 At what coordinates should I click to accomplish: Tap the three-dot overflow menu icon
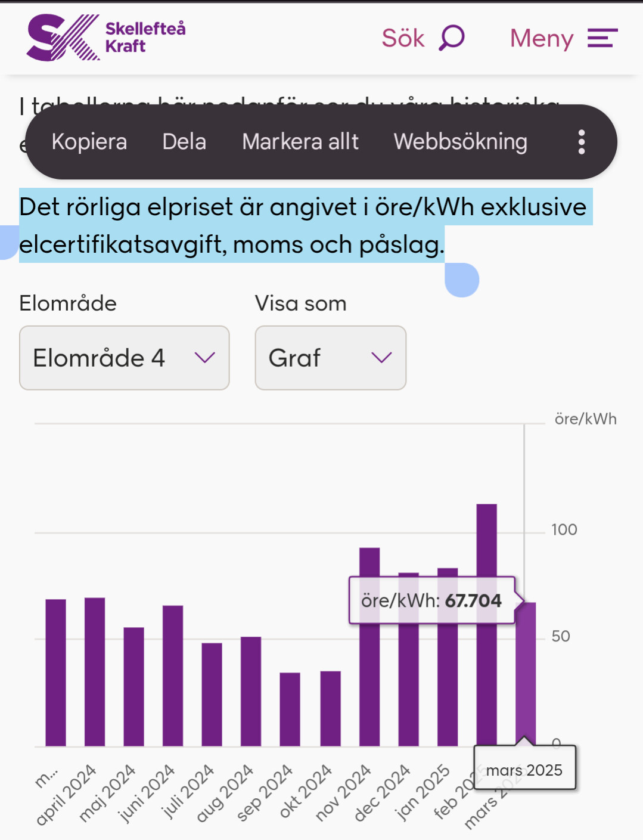582,142
